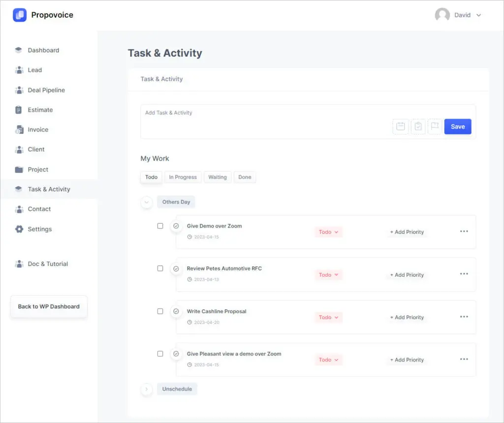The height and width of the screenshot is (423, 504).
Task: Switch to the In Progress tab
Action: point(183,177)
